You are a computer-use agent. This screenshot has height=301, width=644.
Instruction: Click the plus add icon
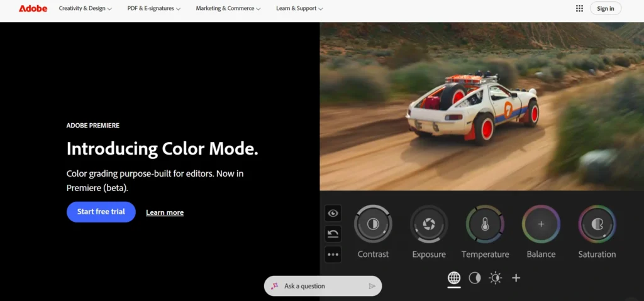[516, 278]
